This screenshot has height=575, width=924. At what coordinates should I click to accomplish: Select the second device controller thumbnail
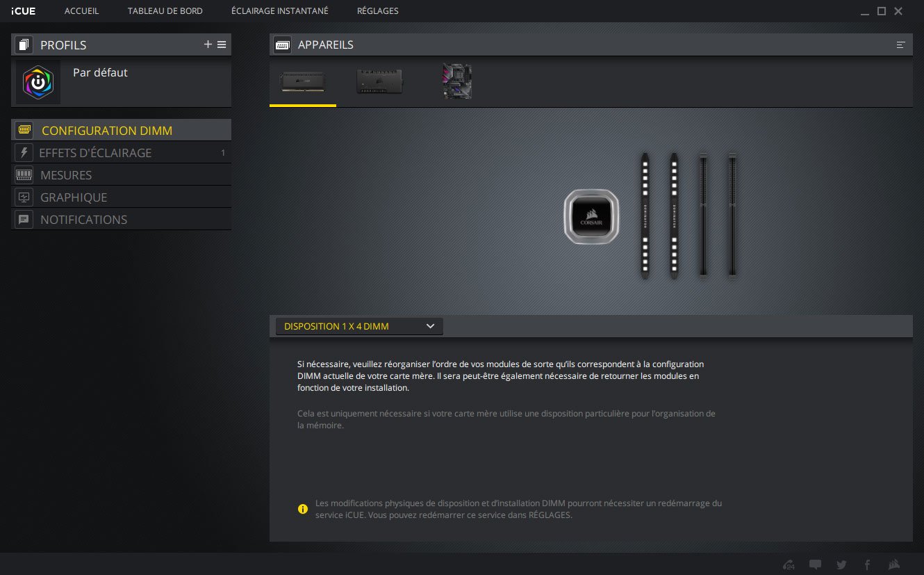click(x=379, y=81)
